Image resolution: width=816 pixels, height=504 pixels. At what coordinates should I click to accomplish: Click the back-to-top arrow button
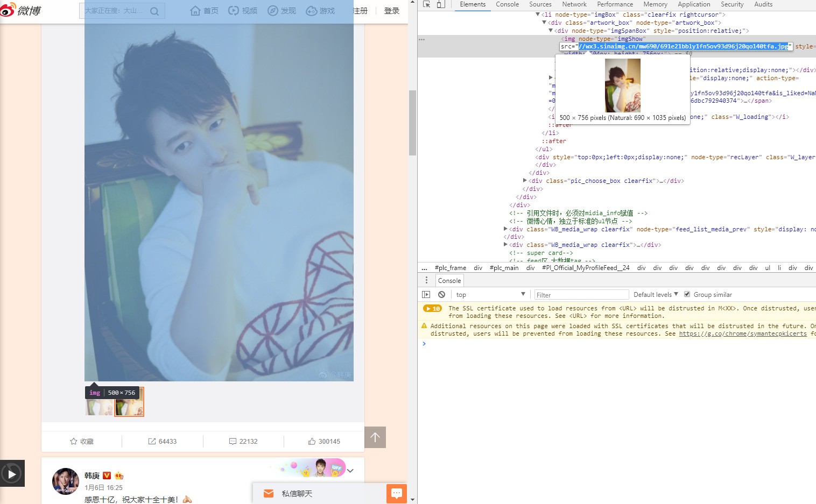[x=375, y=437]
